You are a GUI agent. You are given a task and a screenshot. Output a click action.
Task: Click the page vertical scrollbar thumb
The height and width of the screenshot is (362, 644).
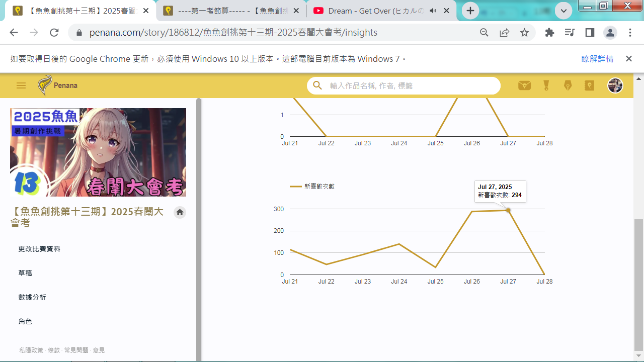638,285
